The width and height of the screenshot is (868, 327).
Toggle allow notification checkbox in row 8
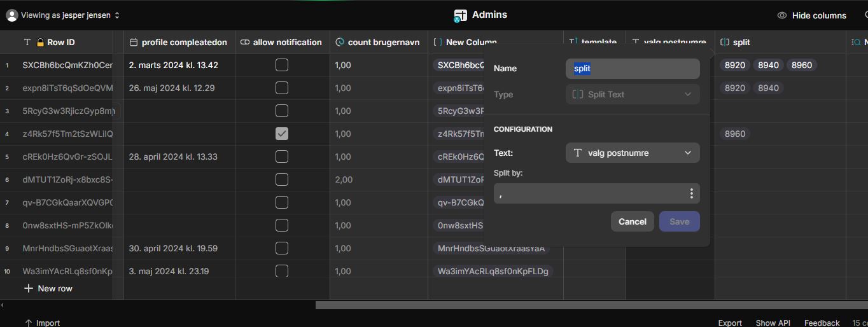point(282,225)
